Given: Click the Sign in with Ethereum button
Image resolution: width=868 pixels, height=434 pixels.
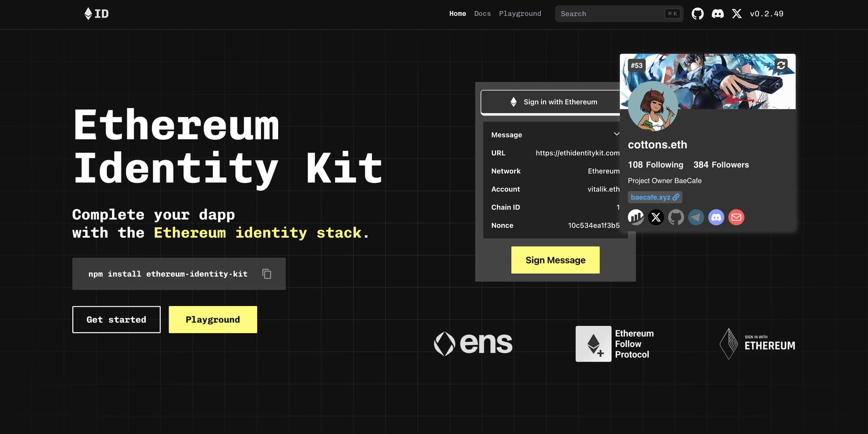Looking at the screenshot, I should [x=551, y=102].
